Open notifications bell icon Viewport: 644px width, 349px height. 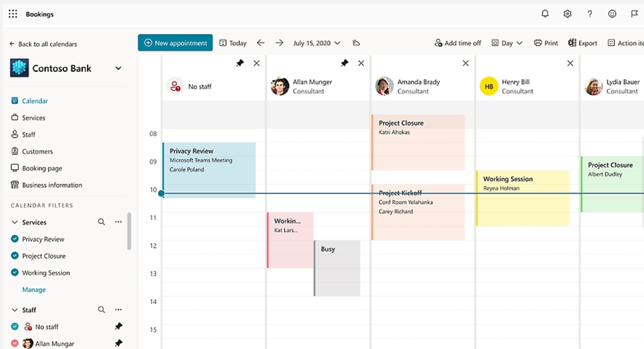click(545, 14)
